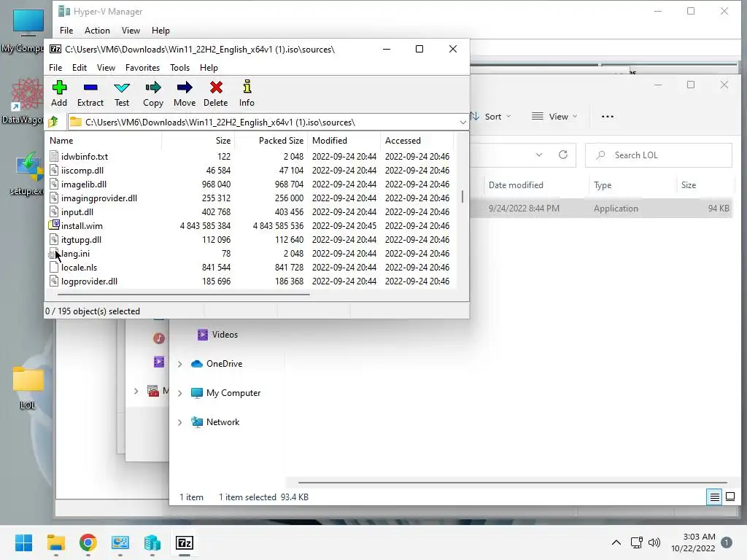
Task: Select the itgtupg.dll file
Action: pos(81,239)
